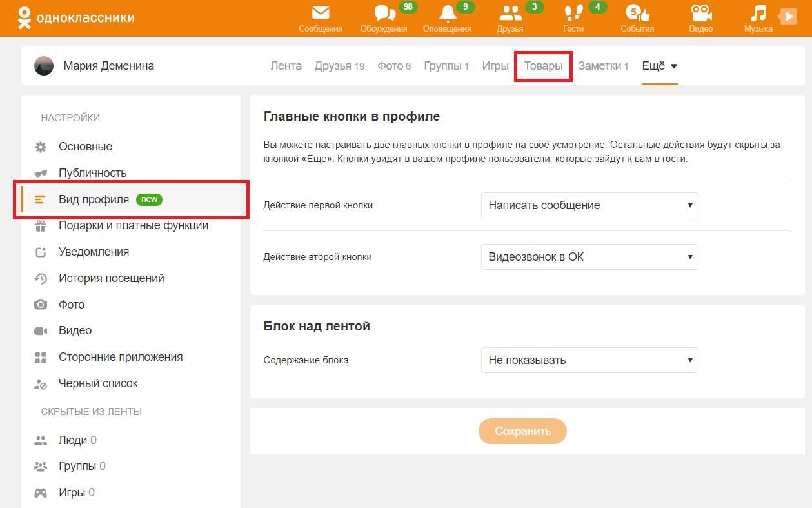
Task: Click the Черный список blocked-user icon
Action: (41, 384)
